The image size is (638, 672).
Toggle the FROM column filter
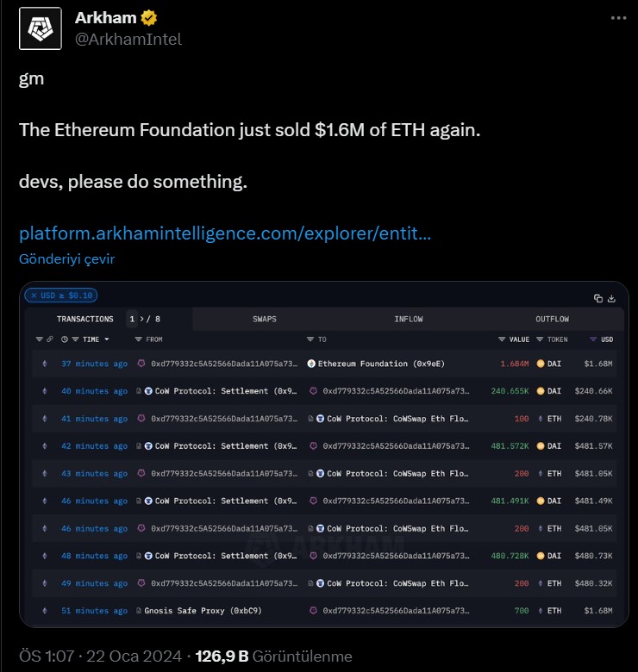pyautogui.click(x=138, y=339)
